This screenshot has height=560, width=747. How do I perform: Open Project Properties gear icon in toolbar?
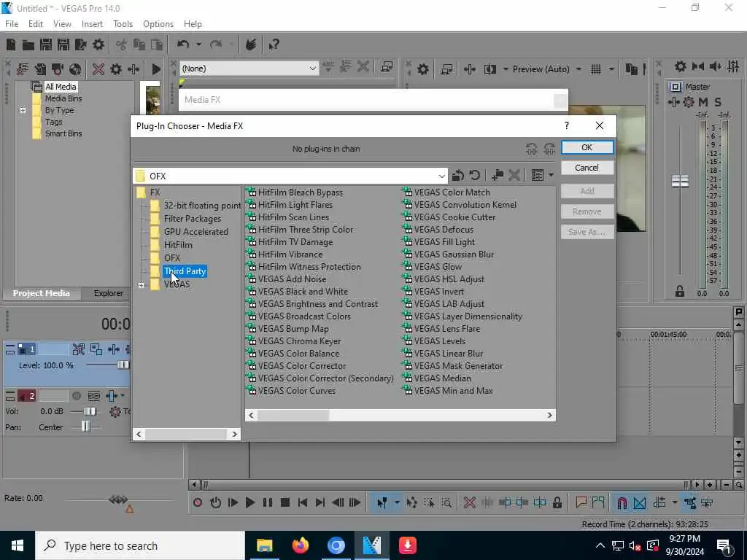(98, 44)
